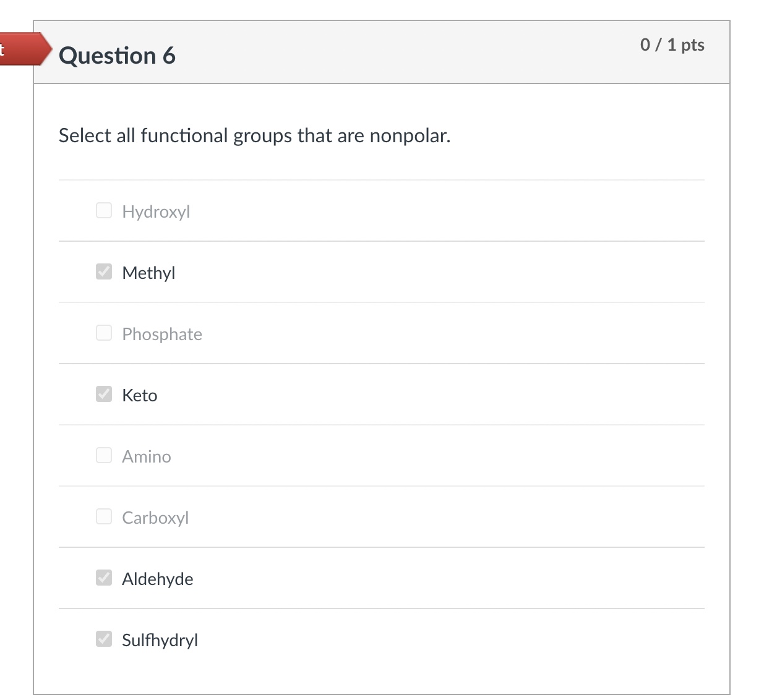Select the Carboxyl answer label

point(155,517)
